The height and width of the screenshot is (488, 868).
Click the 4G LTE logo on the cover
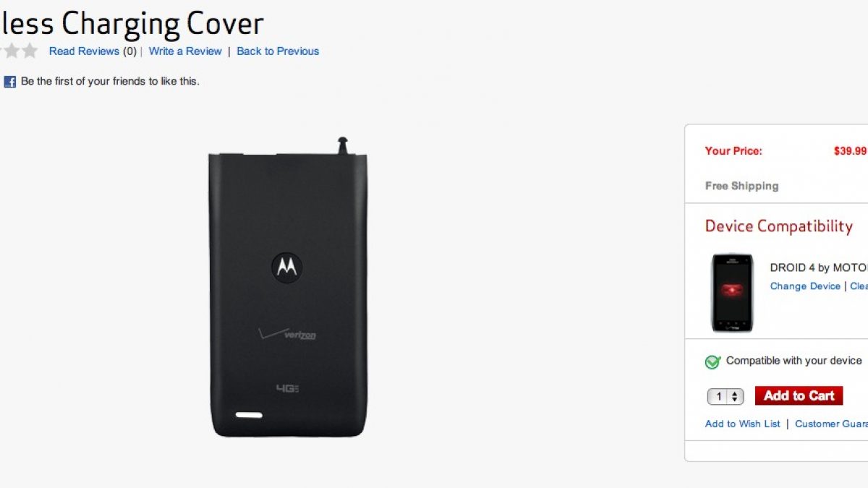[287, 388]
